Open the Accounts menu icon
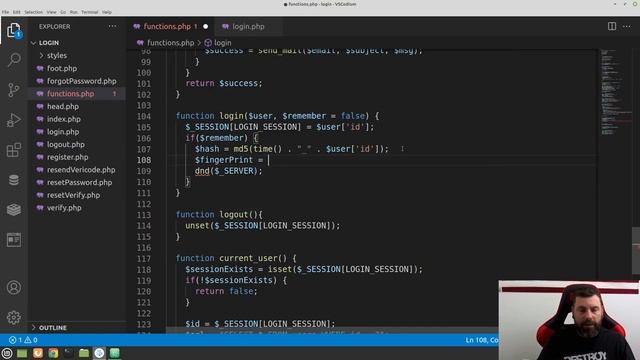 [13, 288]
